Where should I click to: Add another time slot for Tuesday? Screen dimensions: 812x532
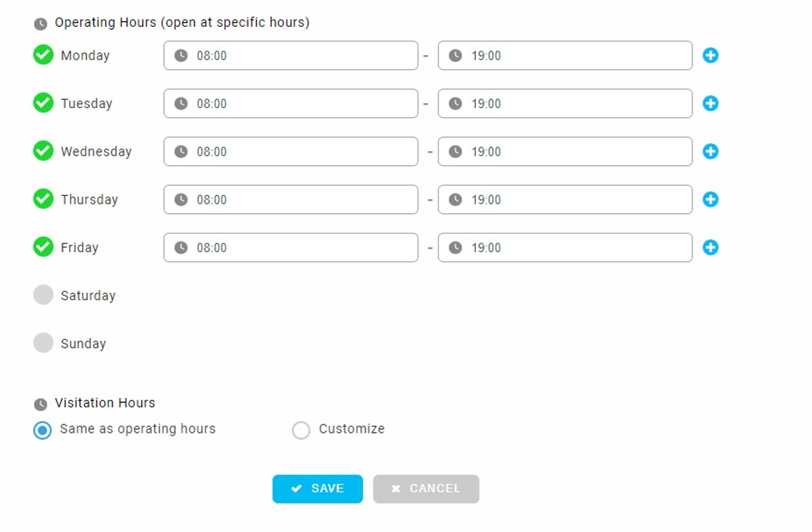pyautogui.click(x=710, y=103)
